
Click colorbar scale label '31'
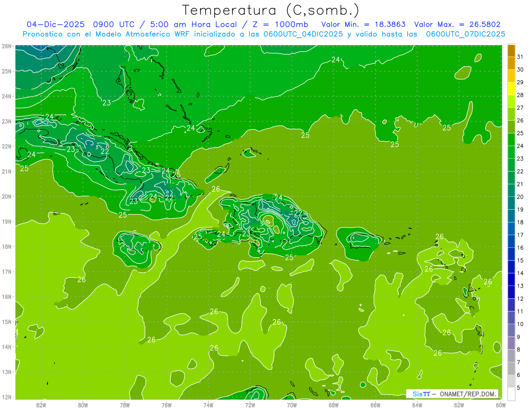coord(520,57)
